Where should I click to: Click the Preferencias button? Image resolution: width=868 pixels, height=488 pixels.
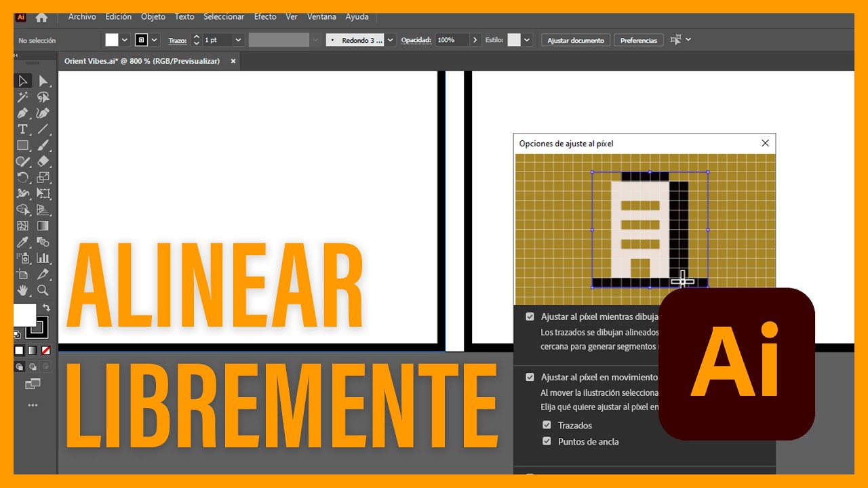639,40
